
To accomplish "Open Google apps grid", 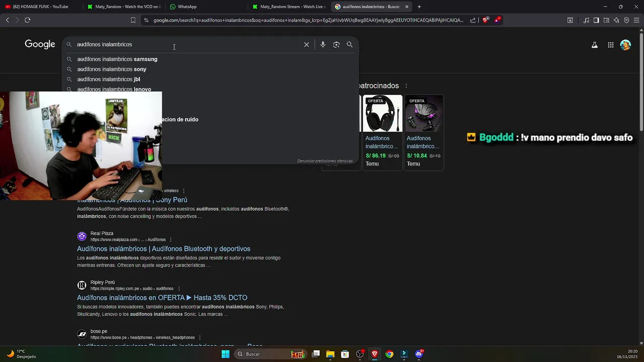I will tap(610, 45).
